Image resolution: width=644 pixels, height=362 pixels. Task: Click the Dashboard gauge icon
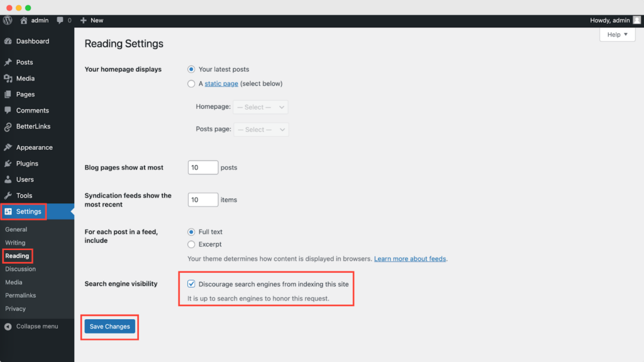(8, 41)
